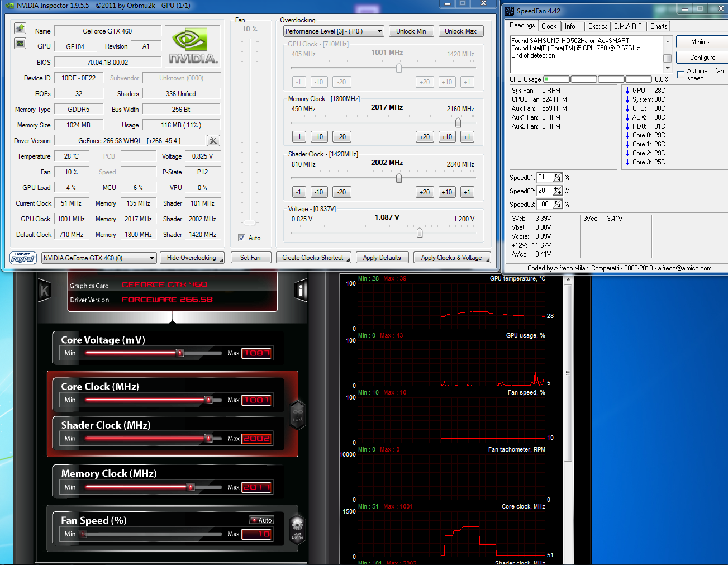Click the Driver Version field in Inspector
This screenshot has height=565, width=728.
point(130,141)
